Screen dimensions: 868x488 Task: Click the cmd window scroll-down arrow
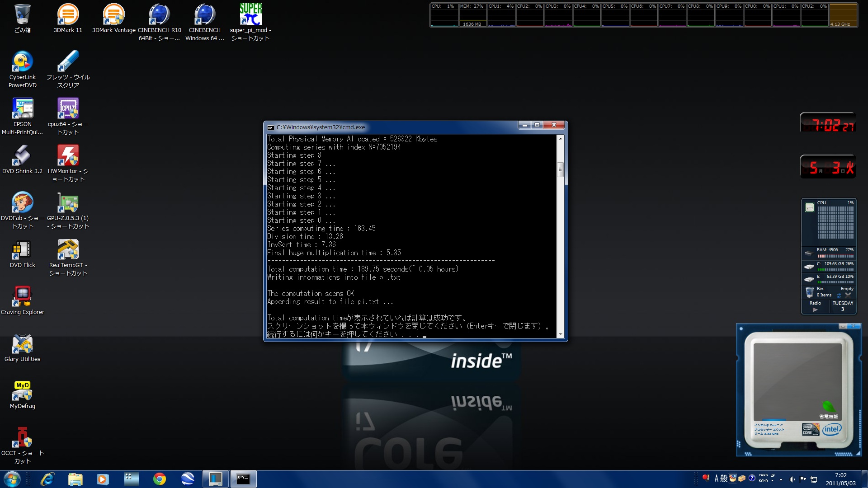(x=561, y=335)
